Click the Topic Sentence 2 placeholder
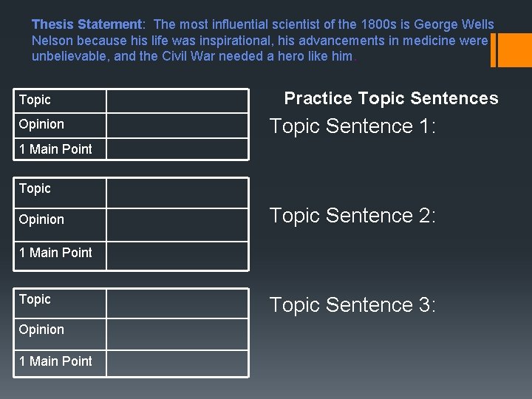The height and width of the screenshot is (399, 532). tap(352, 216)
